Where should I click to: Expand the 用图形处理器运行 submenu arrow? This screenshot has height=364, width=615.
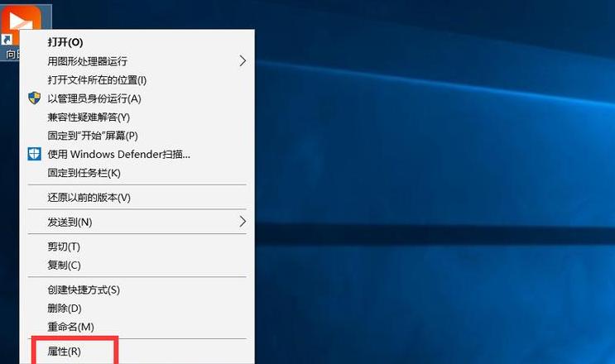(x=243, y=60)
